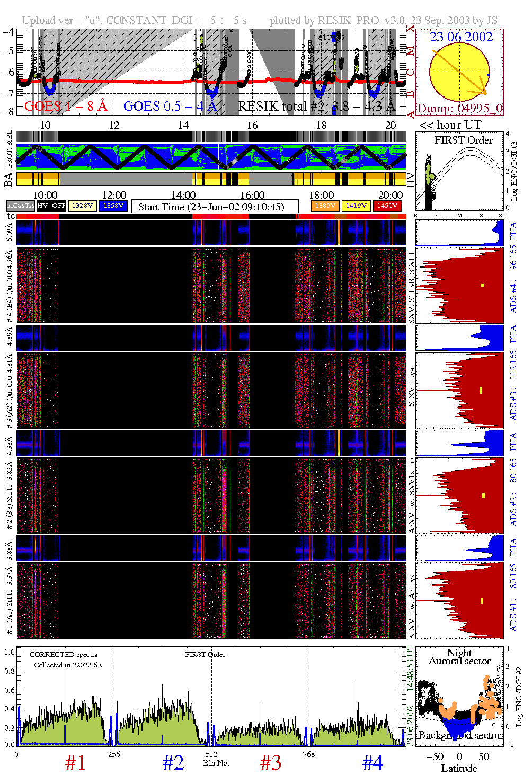
Task: Click the red 1450V legend box
Action: coord(387,206)
